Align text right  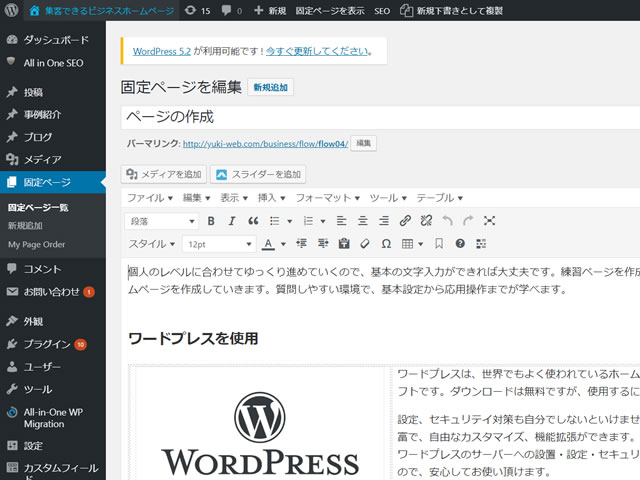point(384,221)
